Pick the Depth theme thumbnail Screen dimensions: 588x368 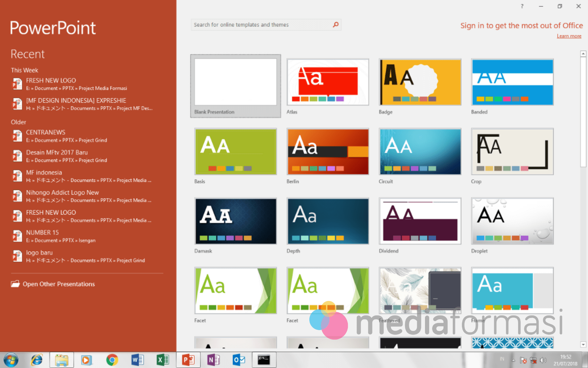pyautogui.click(x=328, y=221)
